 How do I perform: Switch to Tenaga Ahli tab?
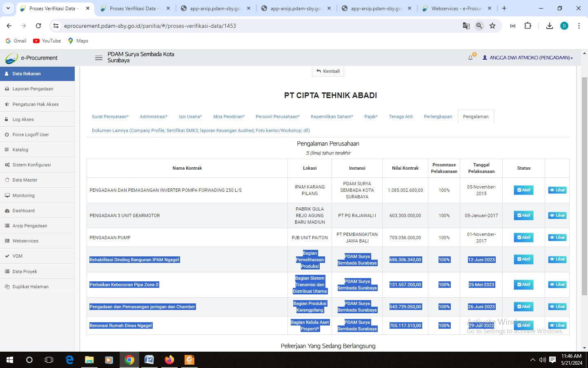pos(401,117)
